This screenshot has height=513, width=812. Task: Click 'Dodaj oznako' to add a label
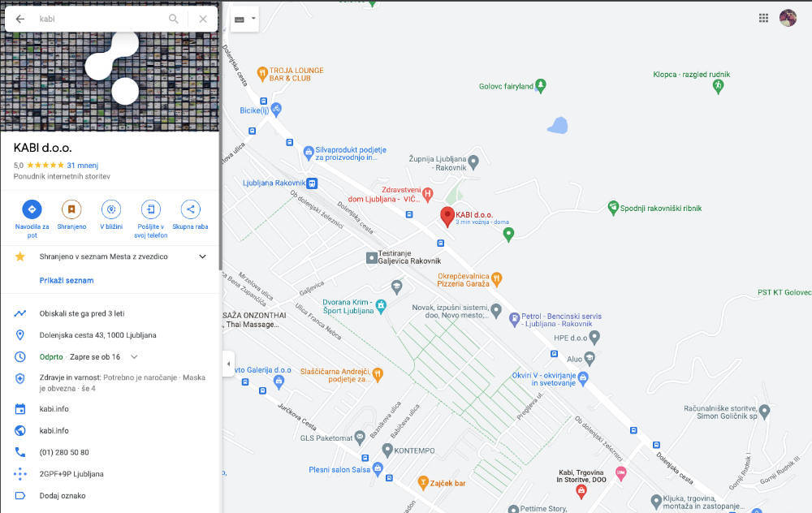[x=63, y=495]
